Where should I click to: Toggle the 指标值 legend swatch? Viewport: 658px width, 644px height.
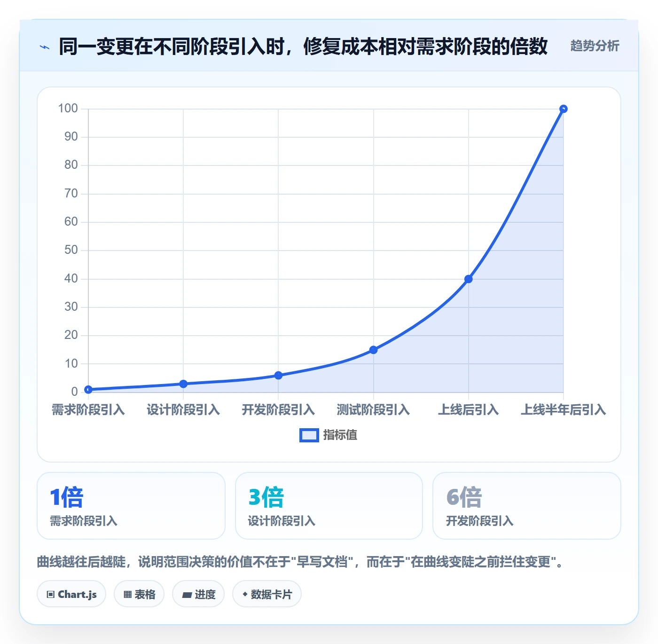[309, 435]
